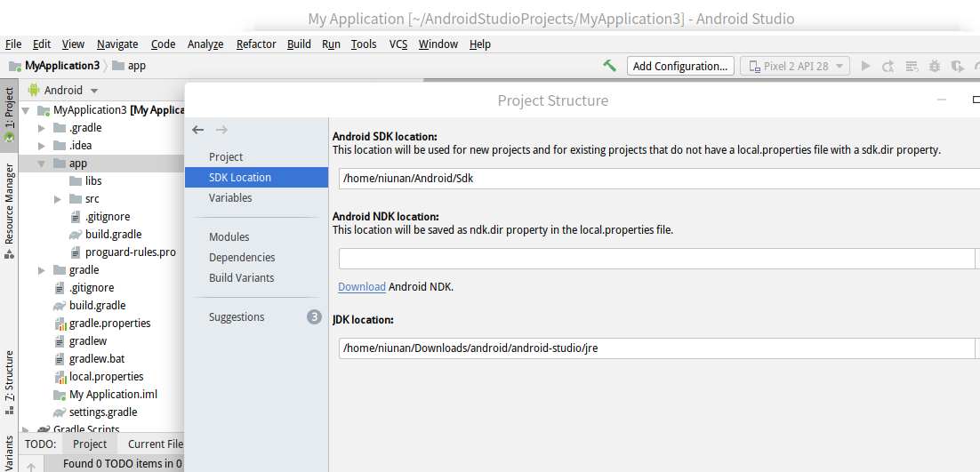The image size is (980, 472).
Task: Collapse the app module folder
Action: point(42,164)
